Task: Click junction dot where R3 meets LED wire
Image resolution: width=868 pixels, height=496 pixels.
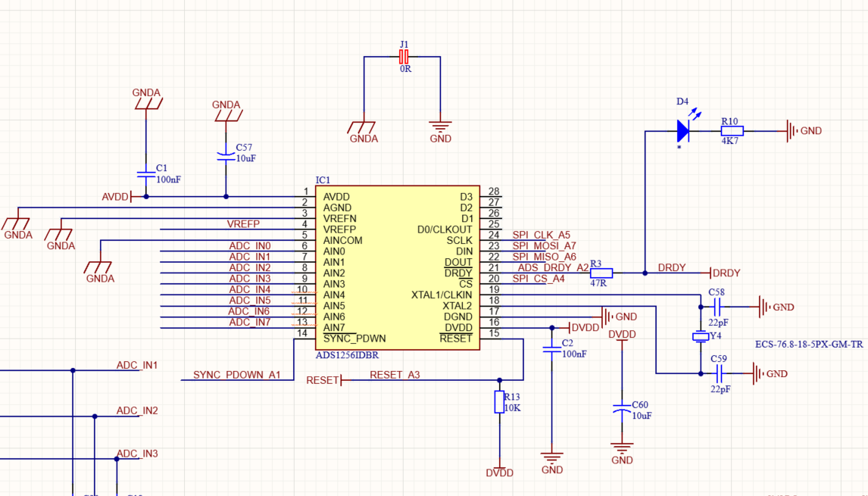Action: point(645,273)
